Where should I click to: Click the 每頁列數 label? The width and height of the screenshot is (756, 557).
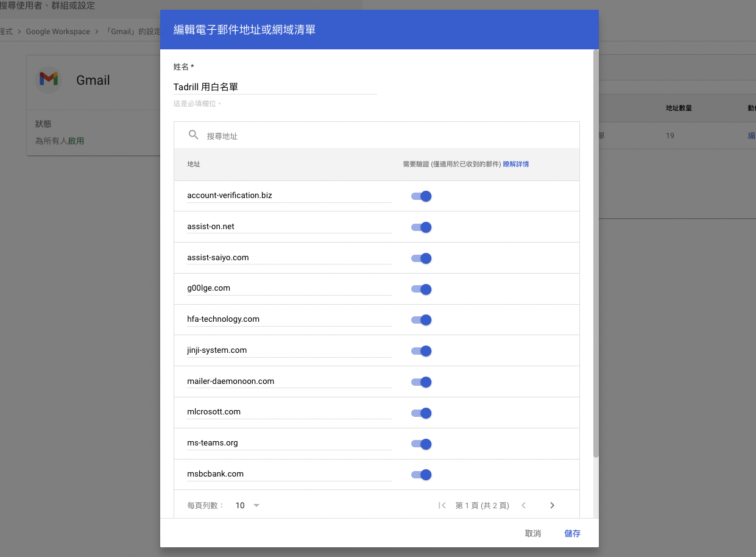(x=206, y=505)
